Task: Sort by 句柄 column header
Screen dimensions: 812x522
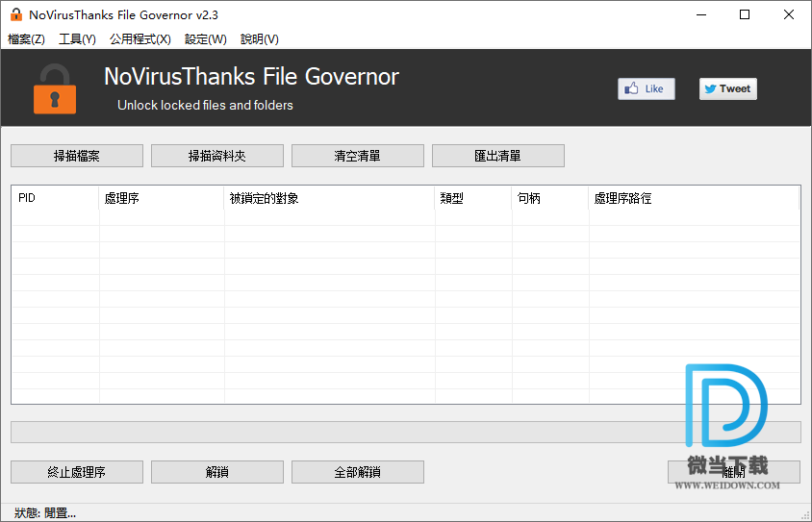Action: (x=550, y=198)
